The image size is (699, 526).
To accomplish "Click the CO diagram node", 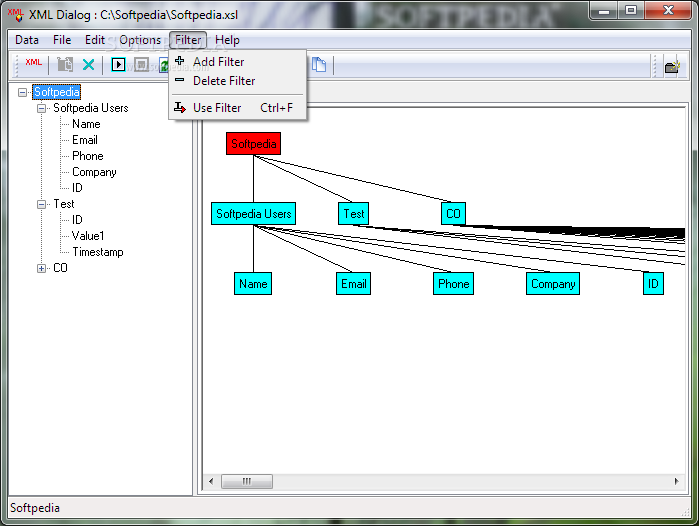I will [453, 214].
